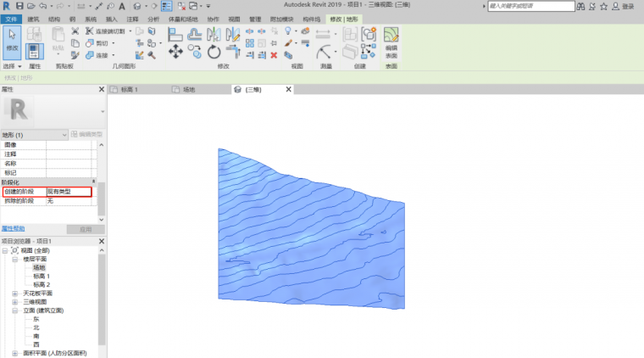Click the 登录 sign-in button
The height and width of the screenshot is (358, 644).
(x=628, y=6)
